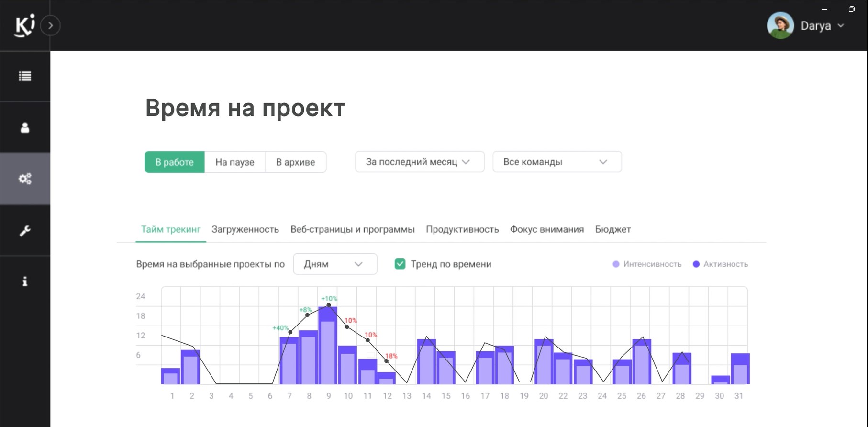This screenshot has height=427, width=868.
Task: Switch to the Продуктивность tab
Action: (x=462, y=229)
